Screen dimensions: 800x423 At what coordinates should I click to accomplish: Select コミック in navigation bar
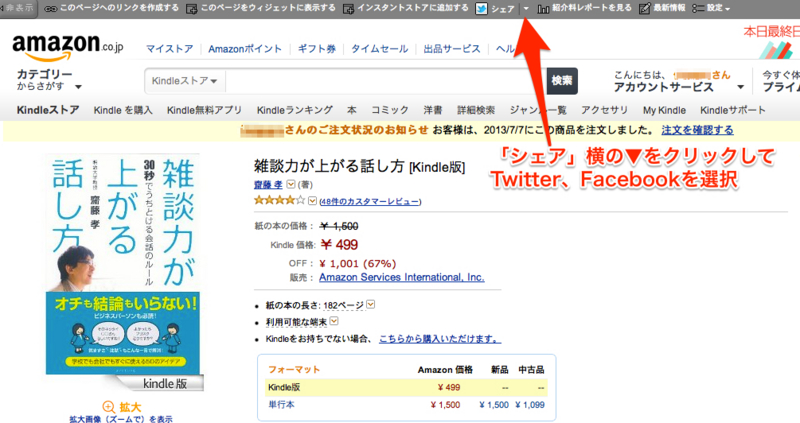coord(390,110)
